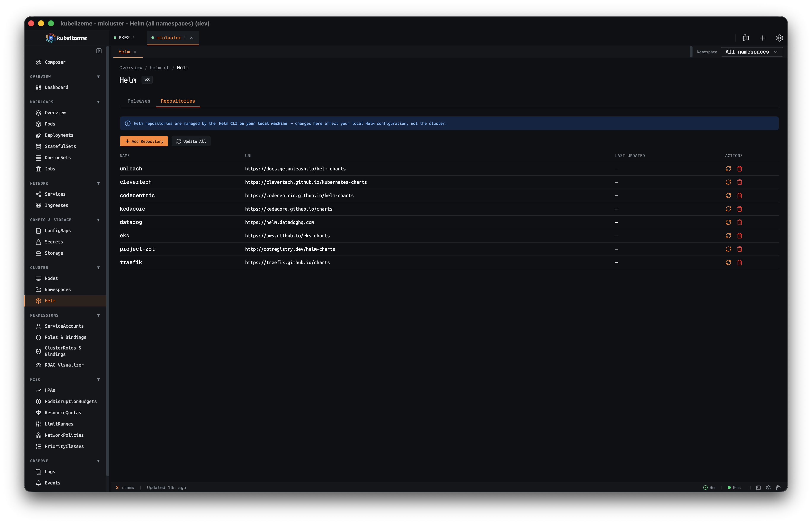Click the green check health indicator 95

click(x=709, y=487)
